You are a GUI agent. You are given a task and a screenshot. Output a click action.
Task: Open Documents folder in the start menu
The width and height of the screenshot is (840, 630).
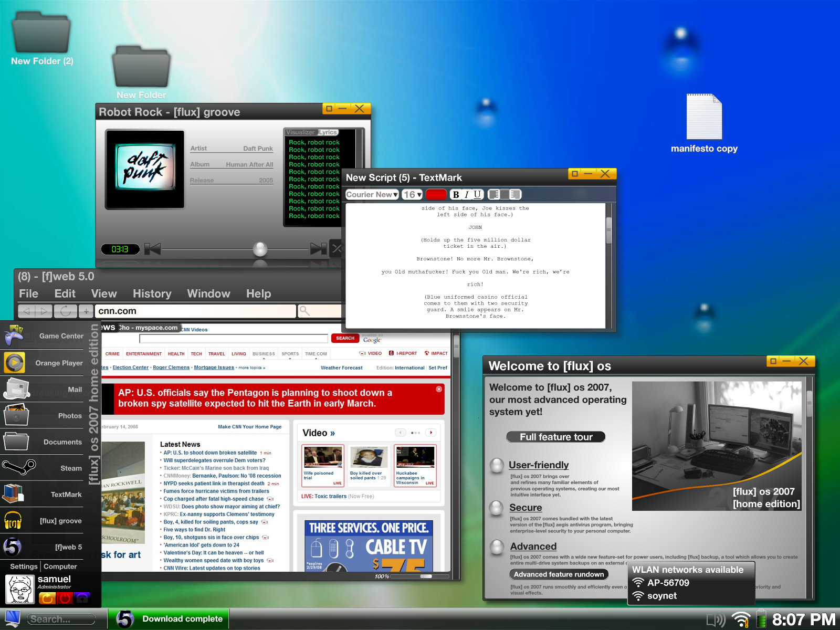[43, 442]
